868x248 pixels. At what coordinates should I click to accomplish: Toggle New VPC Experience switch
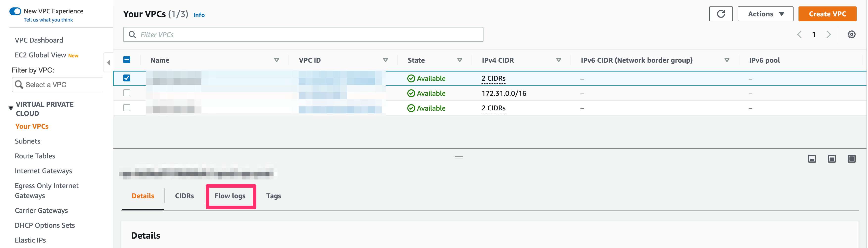16,11
